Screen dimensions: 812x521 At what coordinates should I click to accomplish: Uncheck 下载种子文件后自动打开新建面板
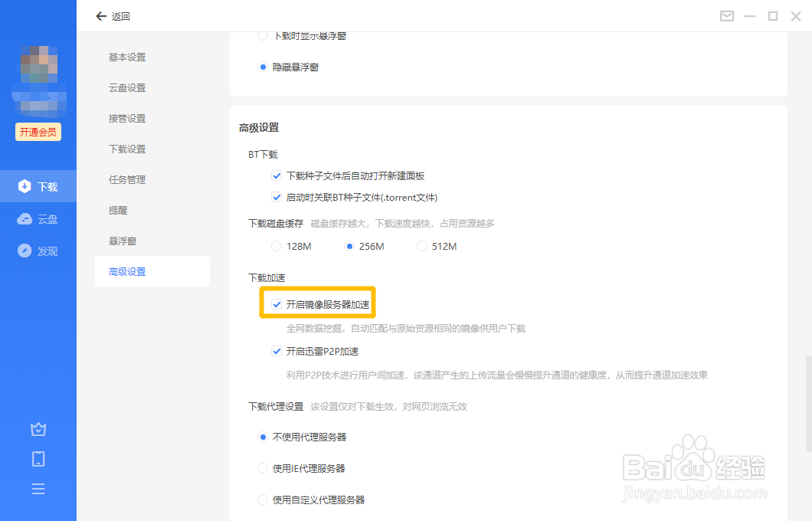click(x=277, y=175)
